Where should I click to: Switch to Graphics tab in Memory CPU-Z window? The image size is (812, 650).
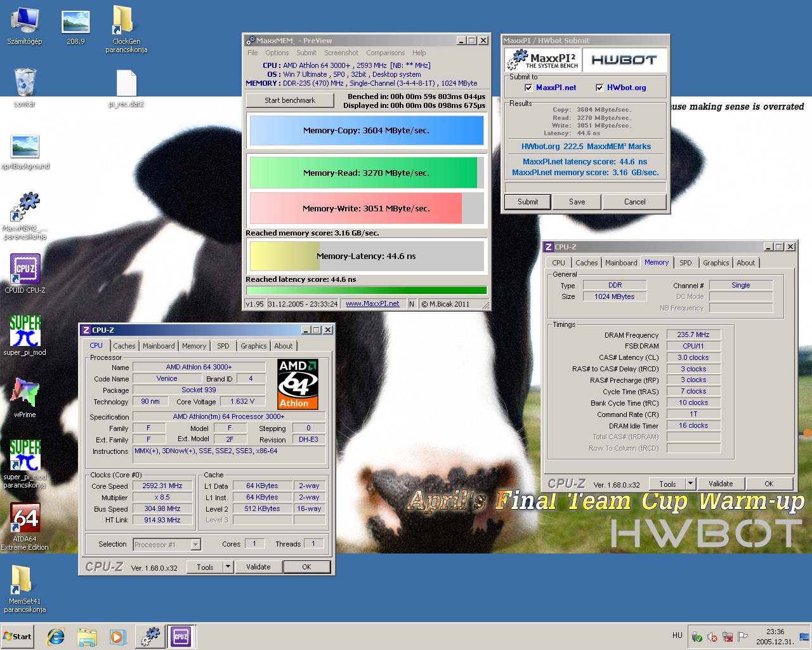(x=716, y=263)
